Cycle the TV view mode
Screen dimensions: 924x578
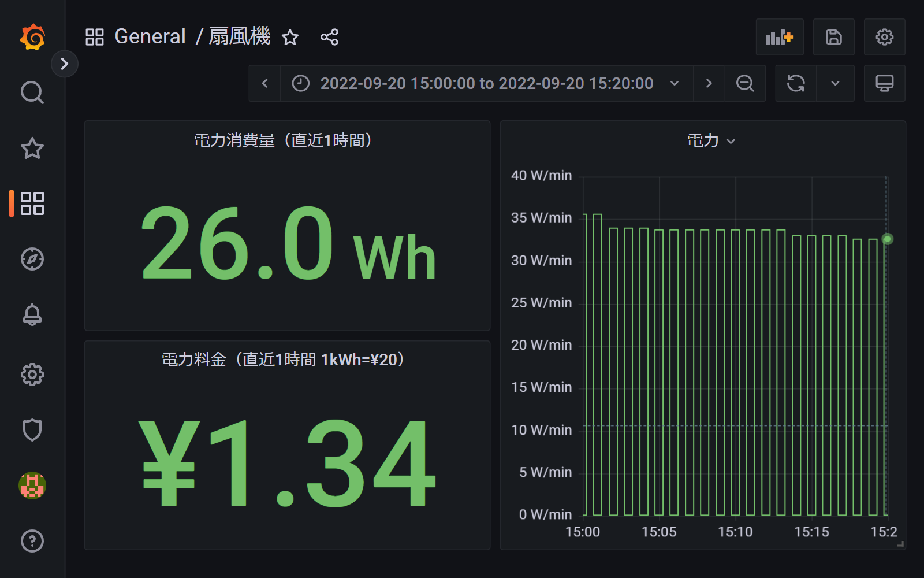click(x=884, y=84)
